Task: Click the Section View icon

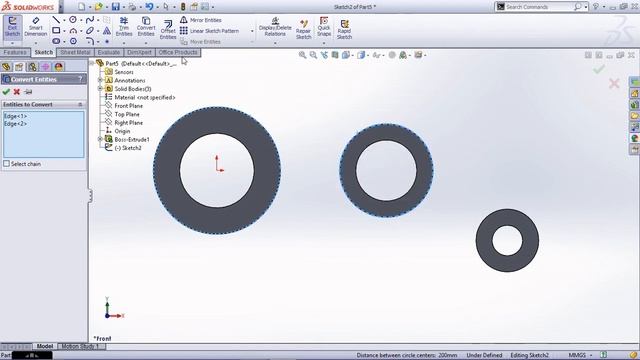Action: tap(335, 55)
